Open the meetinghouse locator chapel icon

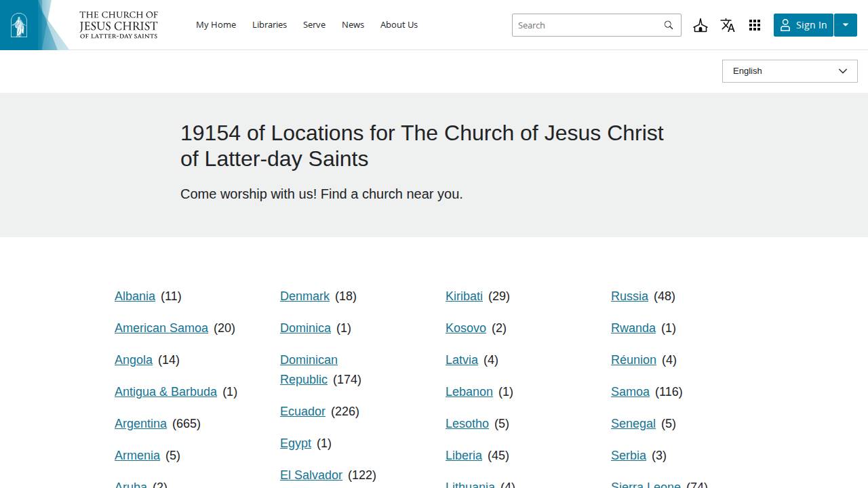701,25
